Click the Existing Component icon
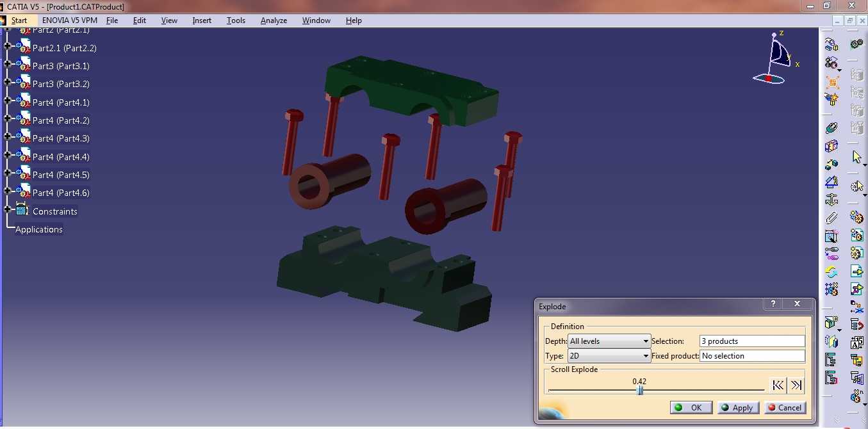 point(857,271)
